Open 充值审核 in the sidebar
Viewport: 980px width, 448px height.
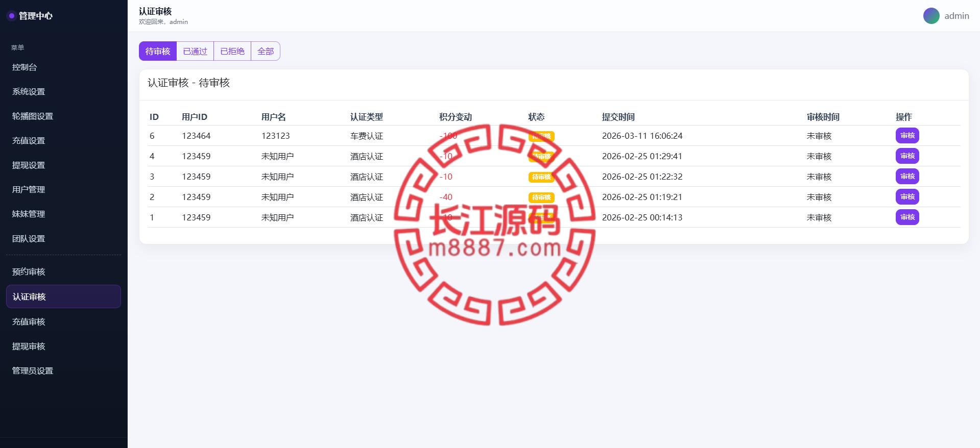pyautogui.click(x=63, y=322)
